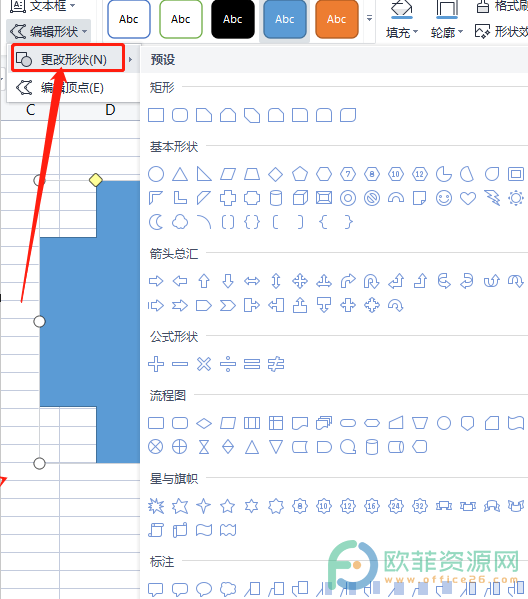Select the flowchart document shape
Image resolution: width=528 pixels, height=599 pixels.
tap(300, 423)
